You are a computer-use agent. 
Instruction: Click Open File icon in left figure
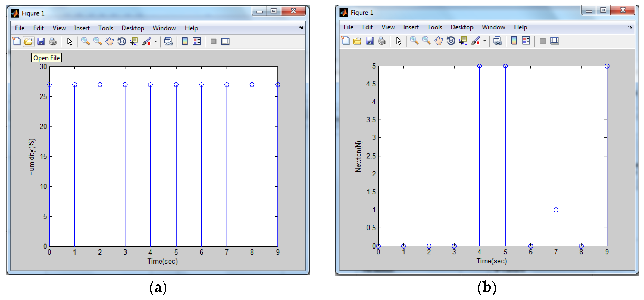[x=29, y=41]
